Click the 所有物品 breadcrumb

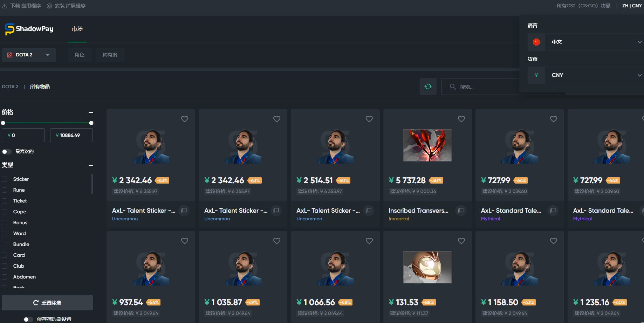click(x=40, y=87)
